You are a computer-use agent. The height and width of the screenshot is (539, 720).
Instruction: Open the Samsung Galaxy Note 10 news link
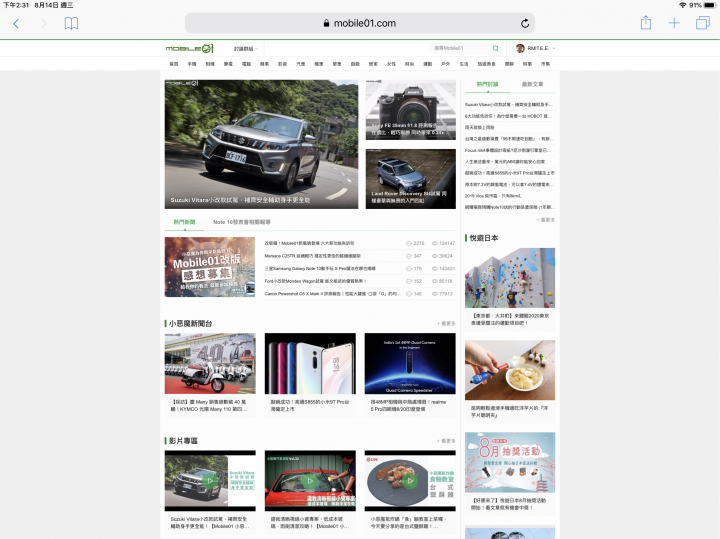pos(320,269)
